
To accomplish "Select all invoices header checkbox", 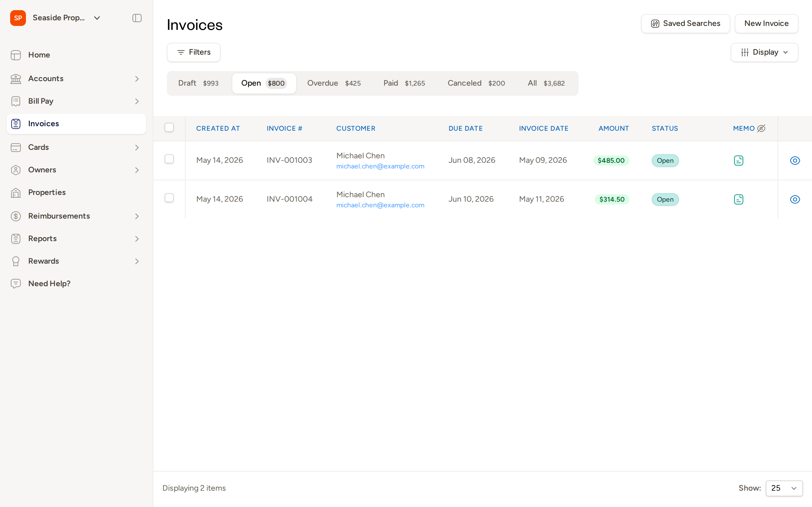I will [x=169, y=127].
